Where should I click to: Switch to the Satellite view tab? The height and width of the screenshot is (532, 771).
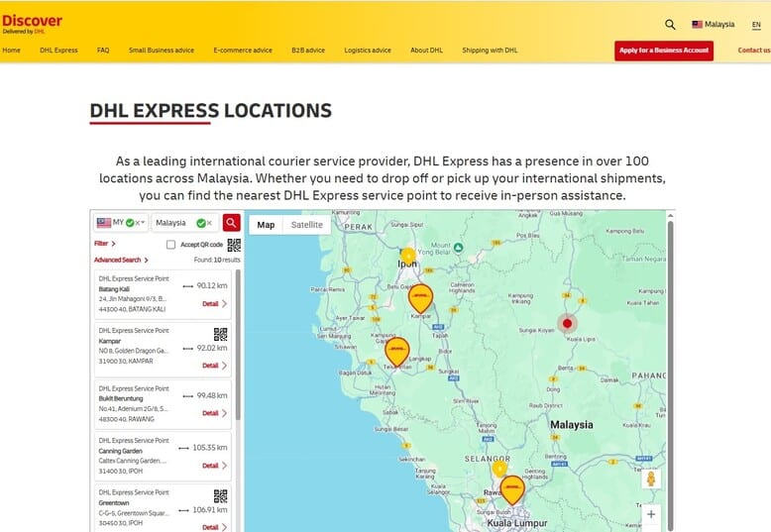click(x=307, y=225)
